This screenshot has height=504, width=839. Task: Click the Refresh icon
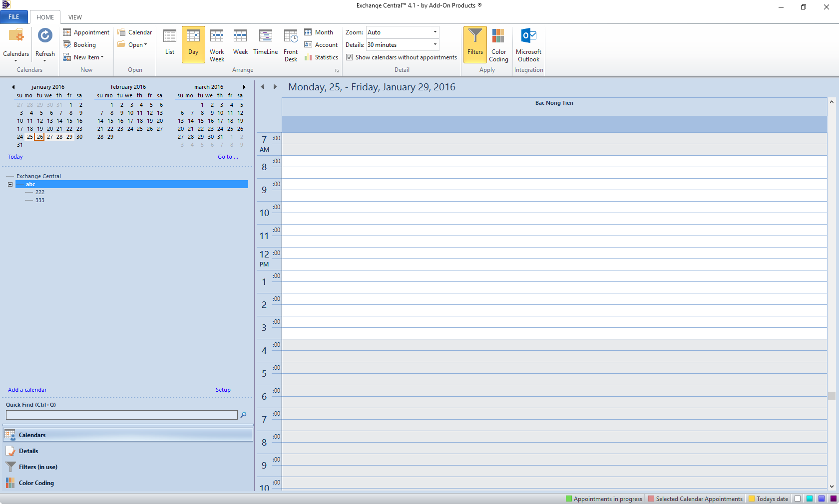[45, 36]
